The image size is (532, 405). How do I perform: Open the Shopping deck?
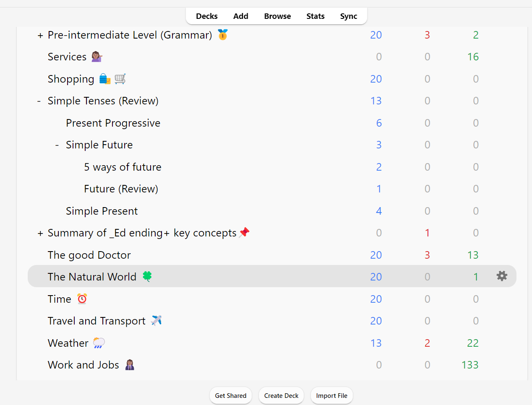(71, 79)
